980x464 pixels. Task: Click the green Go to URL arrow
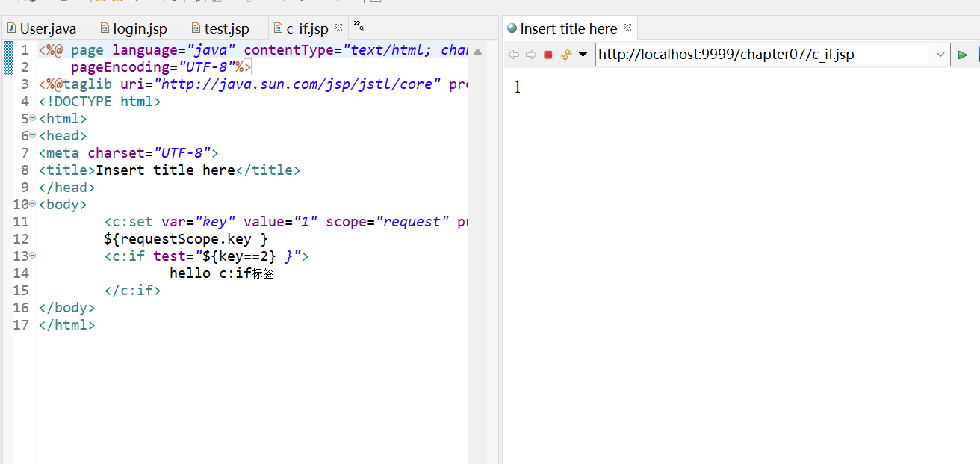(963, 55)
